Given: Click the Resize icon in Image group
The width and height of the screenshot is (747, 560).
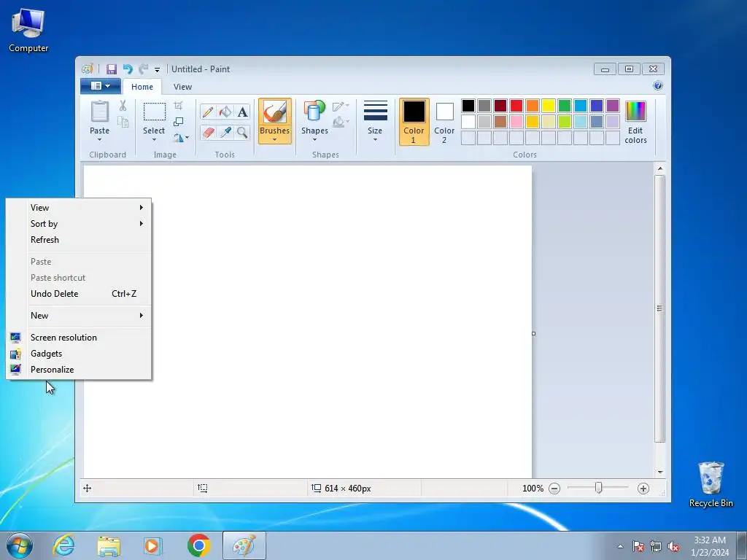Looking at the screenshot, I should [178, 122].
